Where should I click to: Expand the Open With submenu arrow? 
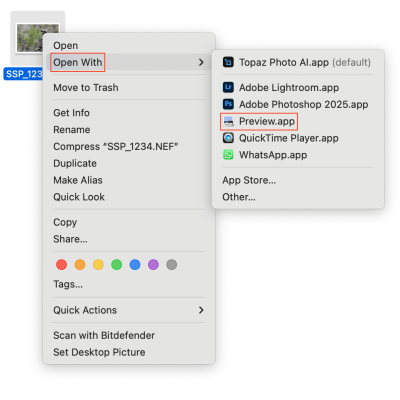[201, 62]
